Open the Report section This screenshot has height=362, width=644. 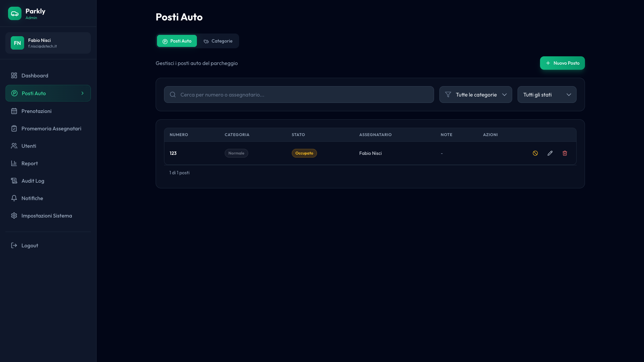point(30,163)
